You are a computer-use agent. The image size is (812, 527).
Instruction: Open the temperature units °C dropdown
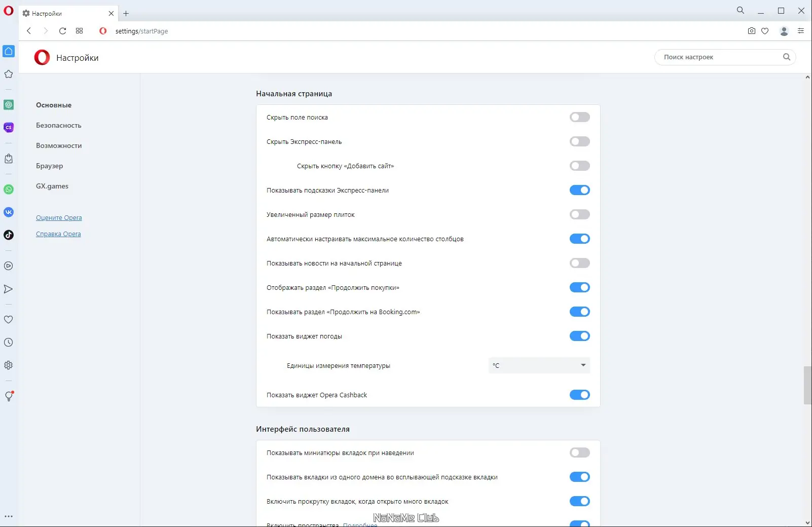point(539,366)
